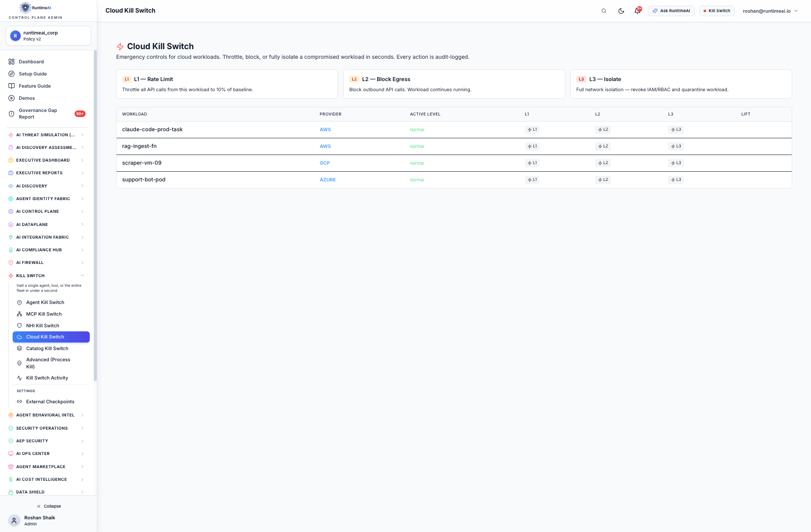The height and width of the screenshot is (532, 811).
Task: Toggle dark mode moon icon
Action: point(621,11)
